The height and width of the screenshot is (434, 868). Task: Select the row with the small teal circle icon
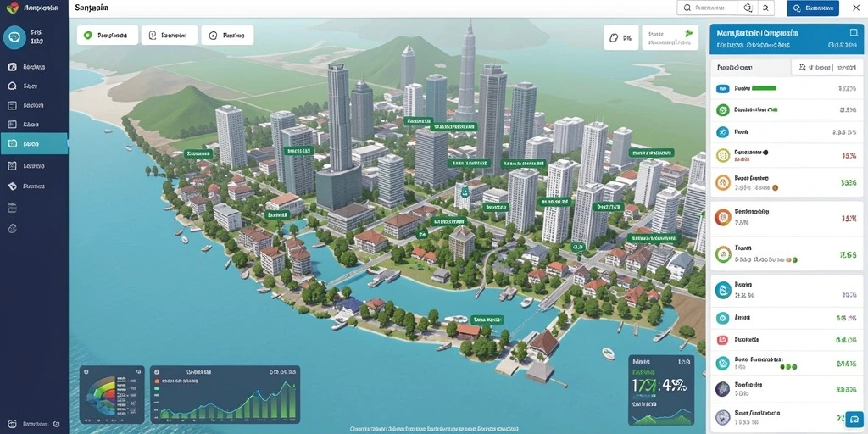(x=787, y=319)
